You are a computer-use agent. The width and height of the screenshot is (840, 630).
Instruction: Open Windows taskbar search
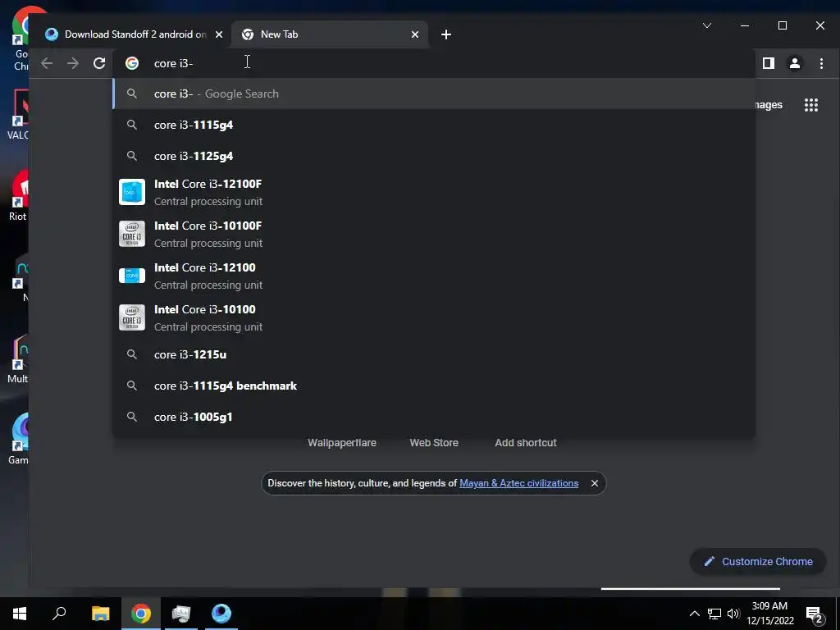[59, 614]
